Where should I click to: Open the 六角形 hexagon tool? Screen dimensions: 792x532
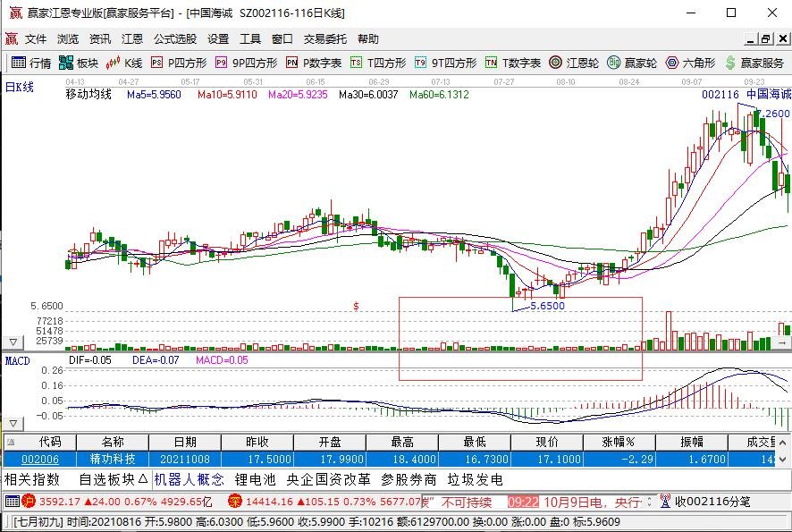click(690, 63)
